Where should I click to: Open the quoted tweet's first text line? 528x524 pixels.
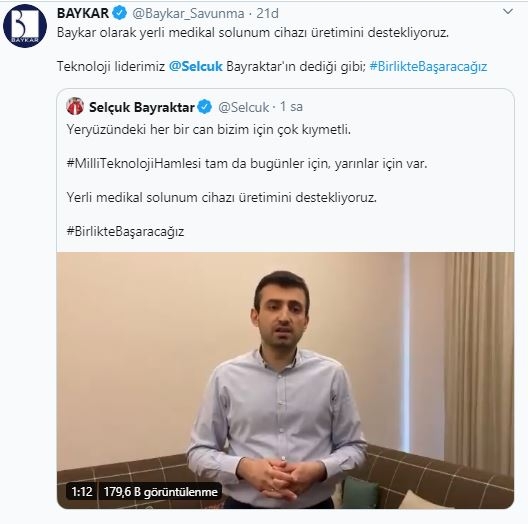(209, 130)
